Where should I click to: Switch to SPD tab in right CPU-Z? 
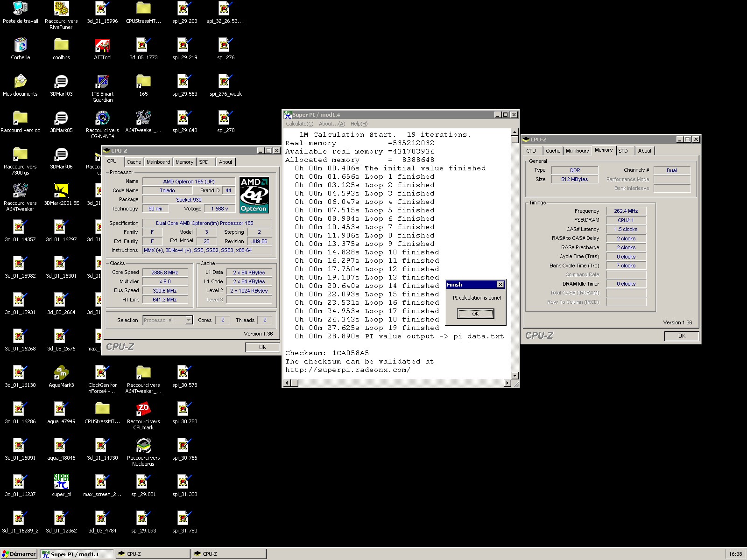623,151
